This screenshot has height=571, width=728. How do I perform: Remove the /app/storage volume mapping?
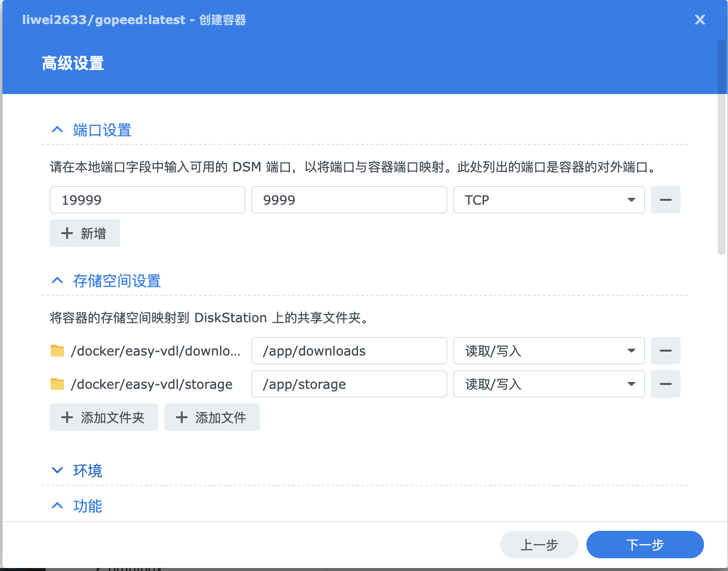(x=665, y=384)
